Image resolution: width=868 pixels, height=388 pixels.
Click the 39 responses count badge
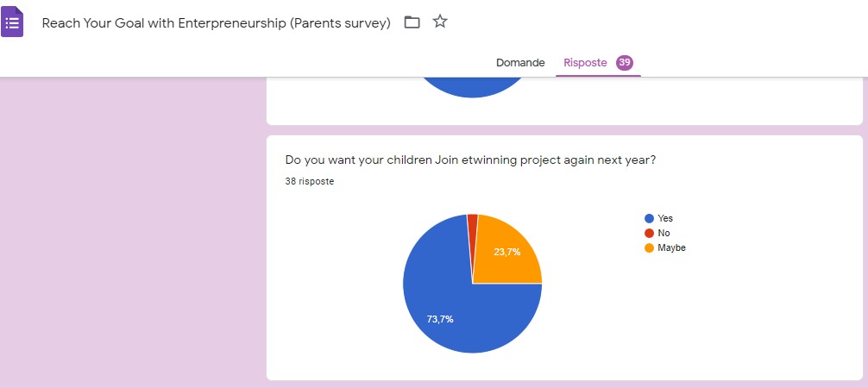(625, 63)
